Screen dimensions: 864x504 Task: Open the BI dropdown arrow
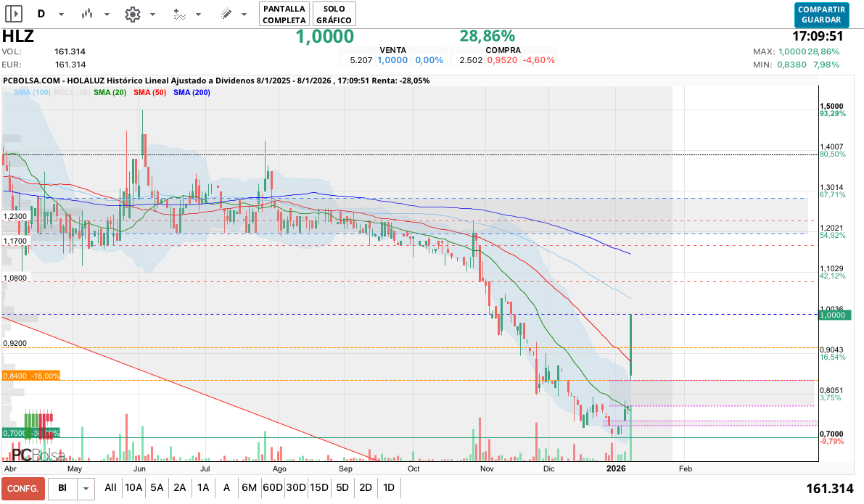86,489
